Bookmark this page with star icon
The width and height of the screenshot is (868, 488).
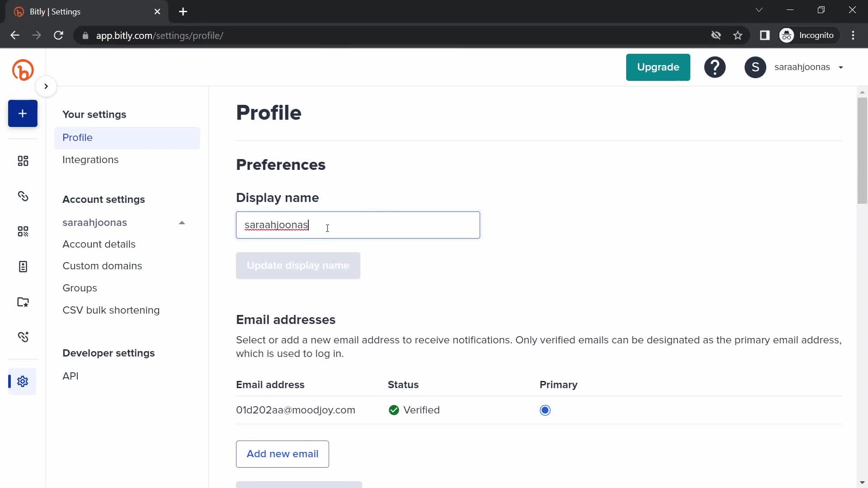[738, 35]
